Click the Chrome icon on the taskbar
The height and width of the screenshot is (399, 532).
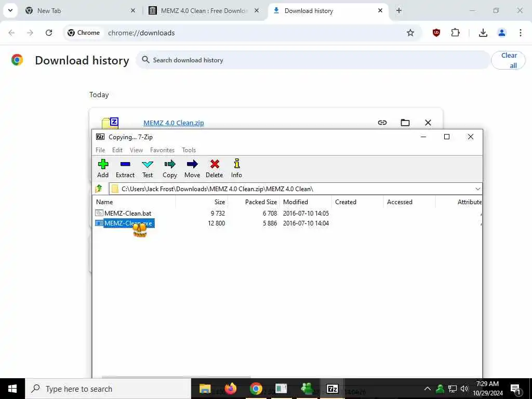coord(256,389)
